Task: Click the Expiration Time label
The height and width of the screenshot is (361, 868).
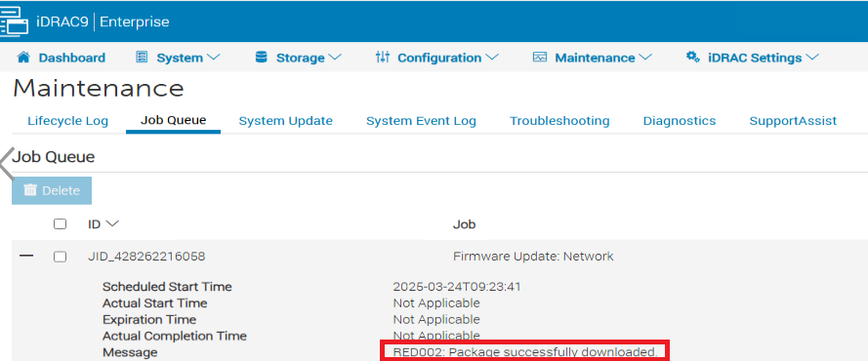Action: click(149, 320)
